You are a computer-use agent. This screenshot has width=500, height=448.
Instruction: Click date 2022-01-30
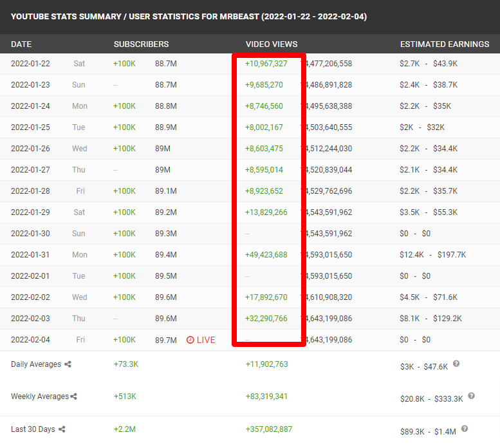[31, 234]
